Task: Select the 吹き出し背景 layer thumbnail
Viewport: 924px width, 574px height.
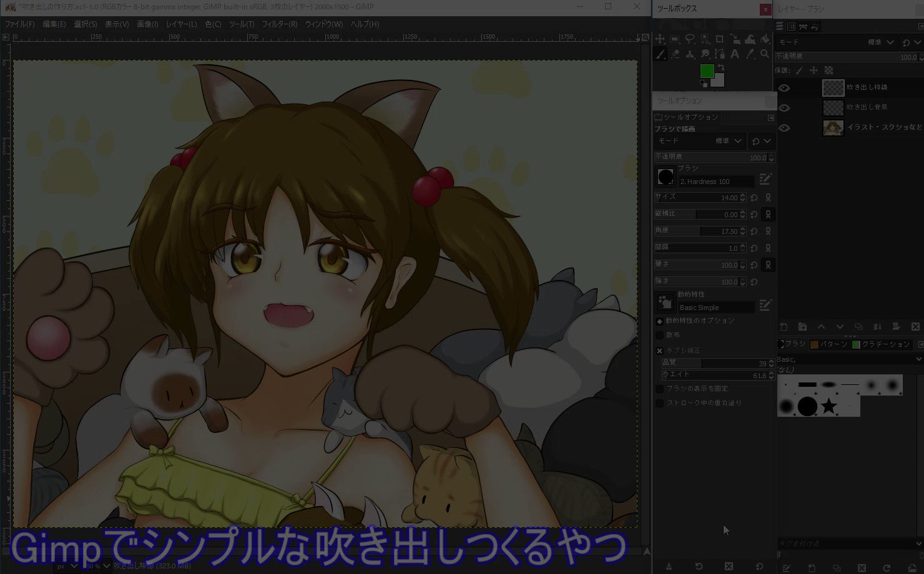Action: click(833, 108)
